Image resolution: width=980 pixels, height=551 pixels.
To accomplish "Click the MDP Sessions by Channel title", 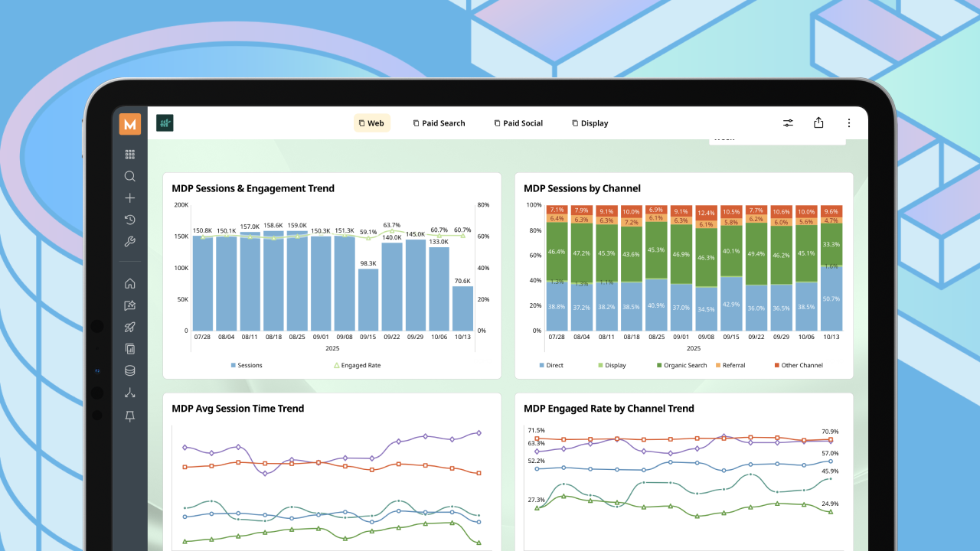I will (582, 188).
